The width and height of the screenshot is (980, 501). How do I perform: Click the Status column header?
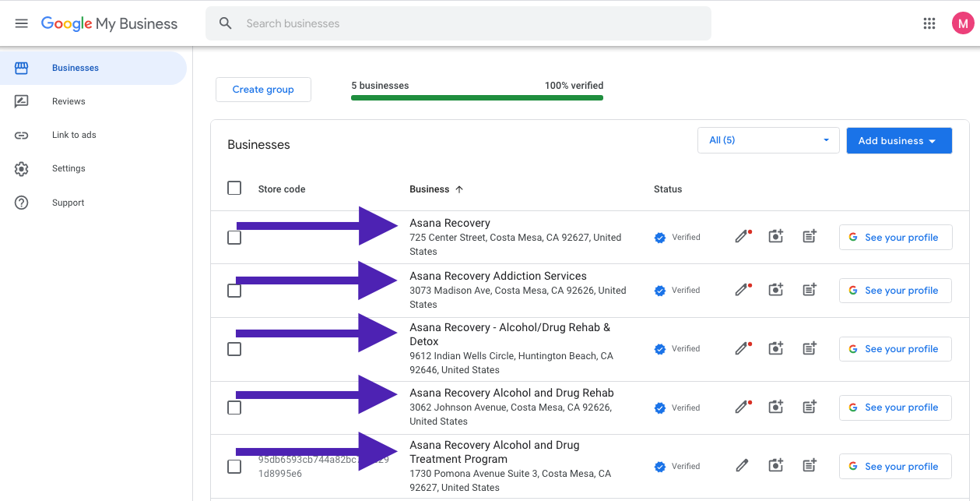click(668, 189)
